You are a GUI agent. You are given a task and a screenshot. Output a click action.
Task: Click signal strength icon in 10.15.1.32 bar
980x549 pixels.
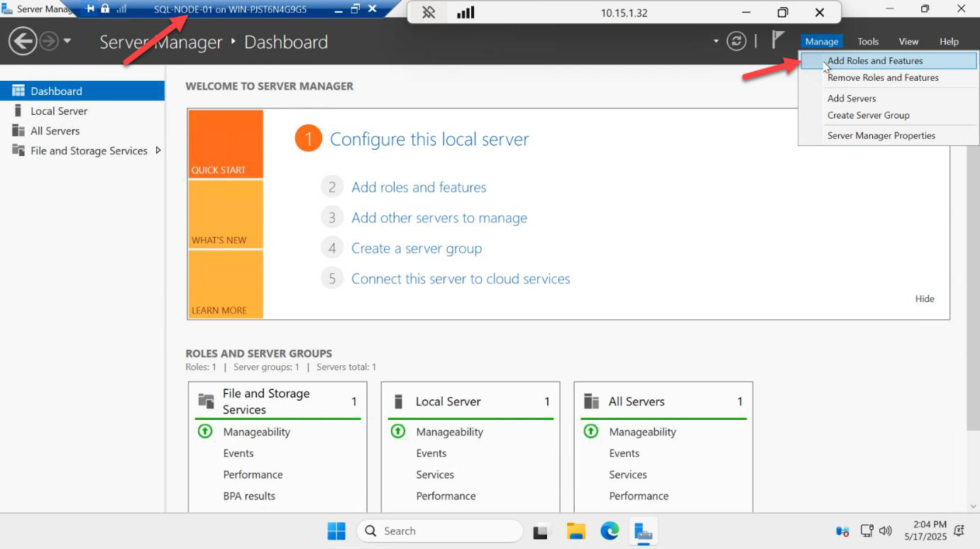(466, 13)
